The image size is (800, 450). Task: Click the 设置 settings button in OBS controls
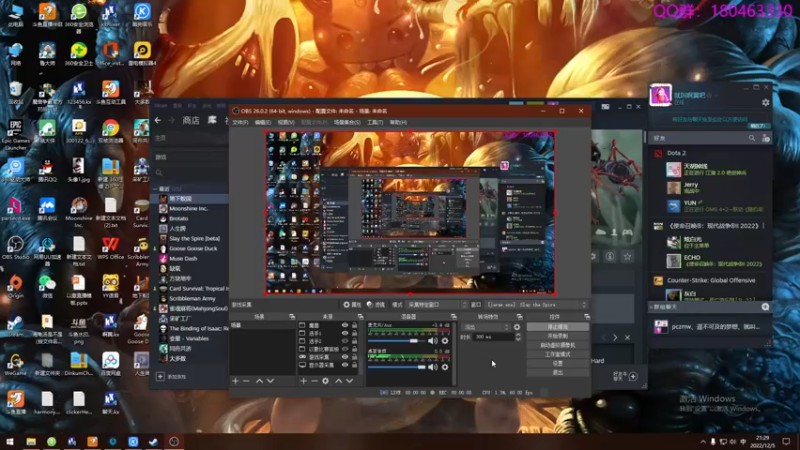pos(558,363)
